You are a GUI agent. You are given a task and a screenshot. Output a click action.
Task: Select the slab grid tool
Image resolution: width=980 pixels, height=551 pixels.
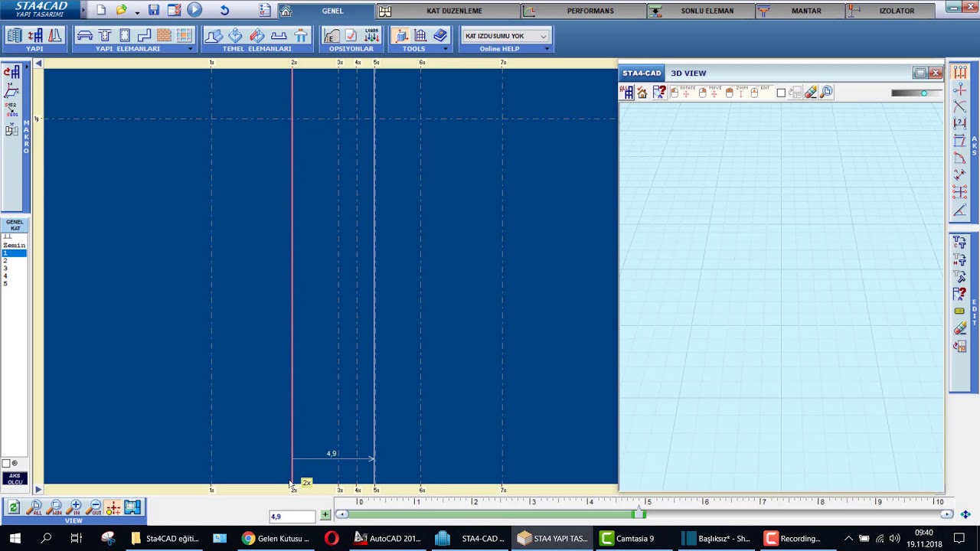click(x=184, y=36)
